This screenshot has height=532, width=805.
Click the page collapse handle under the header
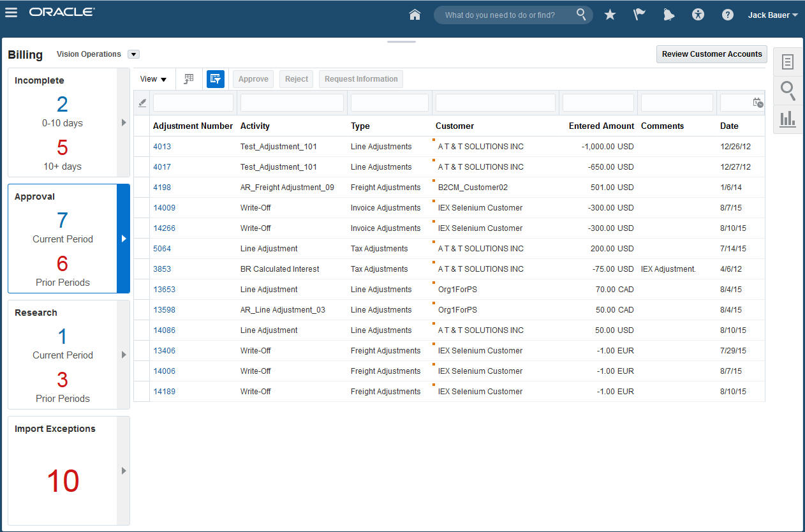click(x=401, y=41)
